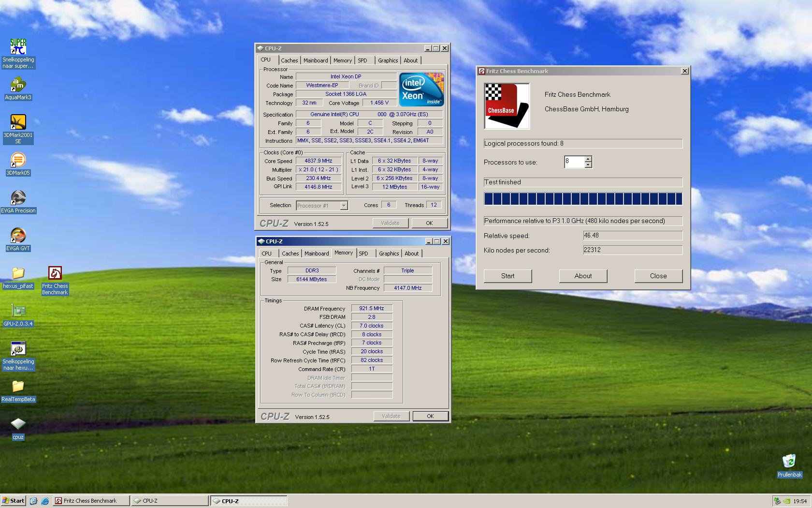Click the benchmark progress bar
This screenshot has width=812, height=508.
[583, 198]
